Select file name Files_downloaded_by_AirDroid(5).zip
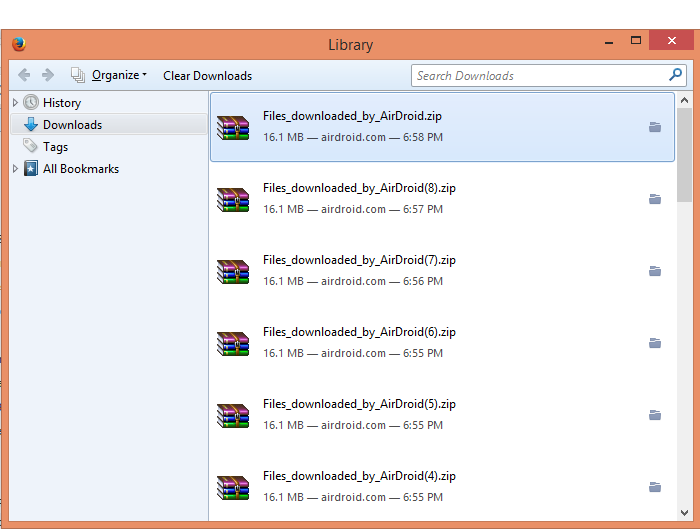This screenshot has height=530, width=700. tap(359, 404)
